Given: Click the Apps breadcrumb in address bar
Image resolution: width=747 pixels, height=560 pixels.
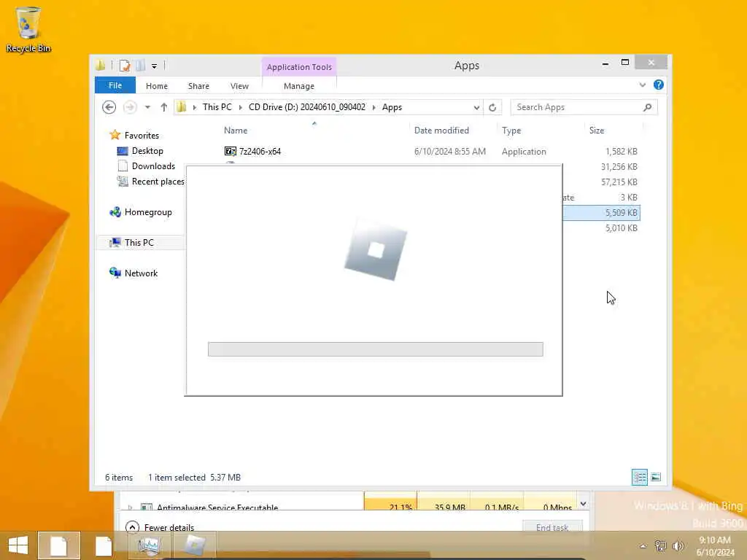Looking at the screenshot, I should tap(392, 107).
